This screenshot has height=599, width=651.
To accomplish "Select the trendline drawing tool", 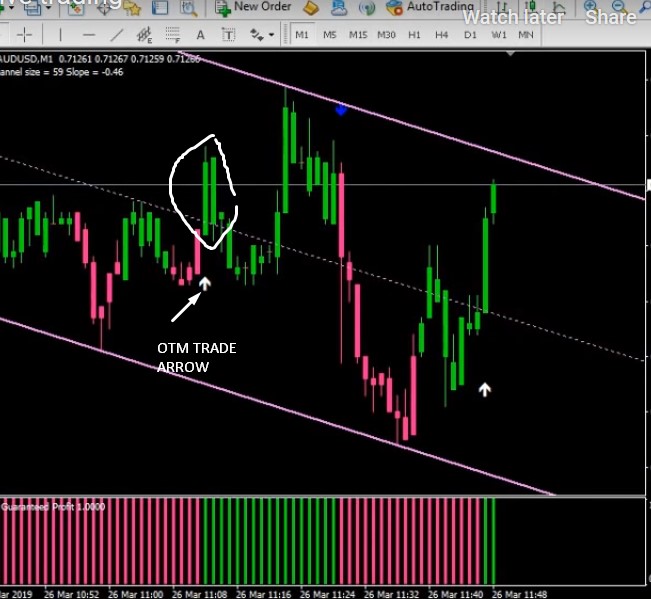I will click(x=117, y=35).
